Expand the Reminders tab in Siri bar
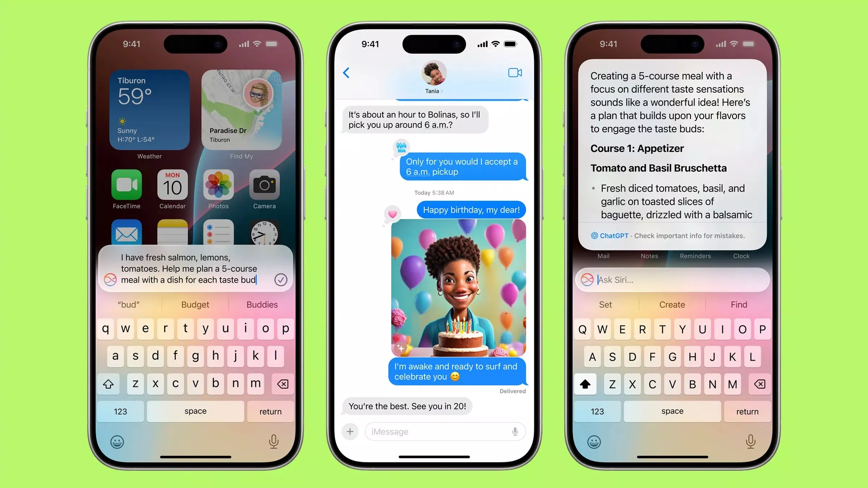868x488 pixels. (694, 255)
